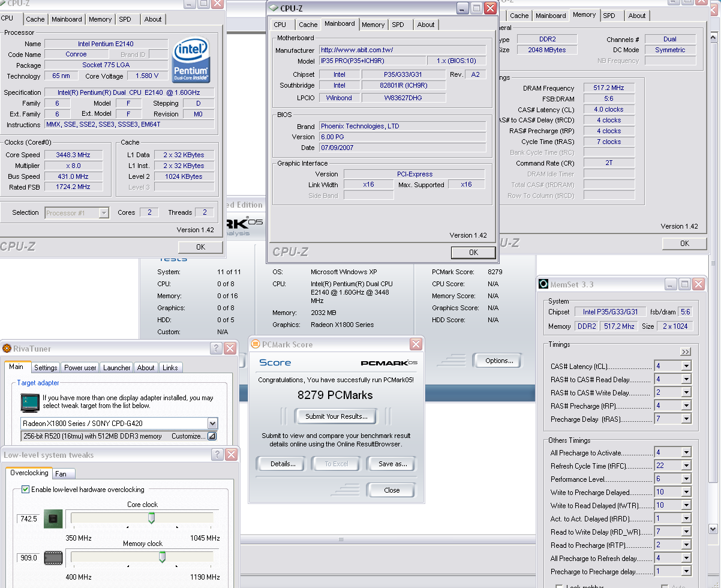Open the Links tab in RivaTuner
721x588 pixels.
click(170, 368)
